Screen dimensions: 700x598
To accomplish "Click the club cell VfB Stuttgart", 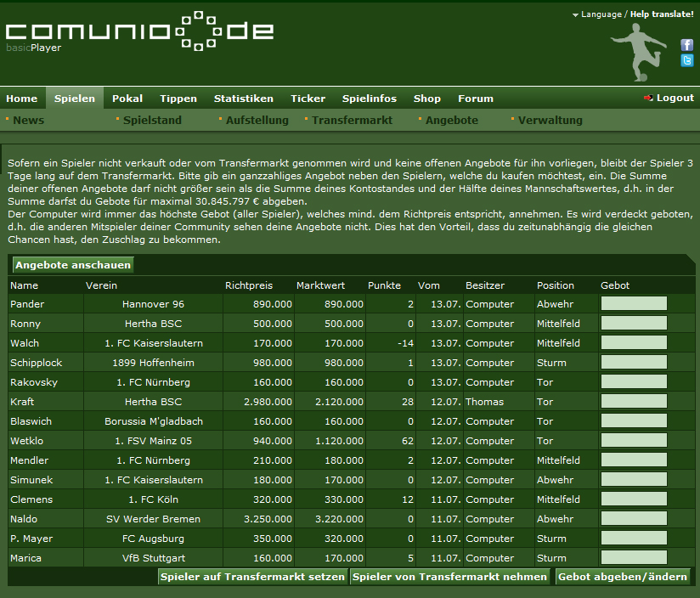I will pos(153,558).
